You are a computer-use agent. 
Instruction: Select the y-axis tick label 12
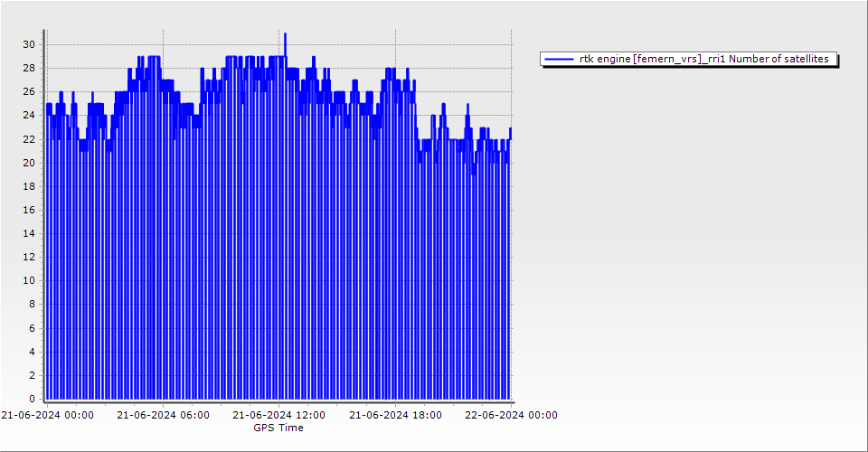coord(29,257)
